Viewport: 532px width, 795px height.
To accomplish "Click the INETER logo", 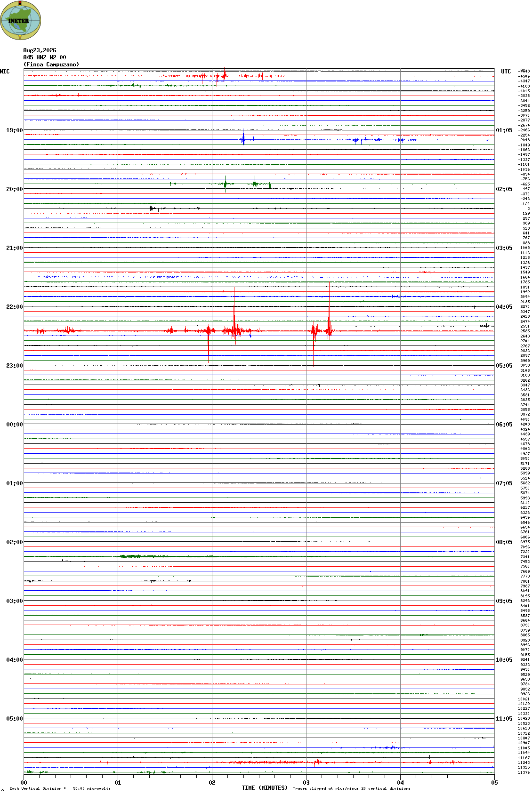I will pyautogui.click(x=20, y=20).
